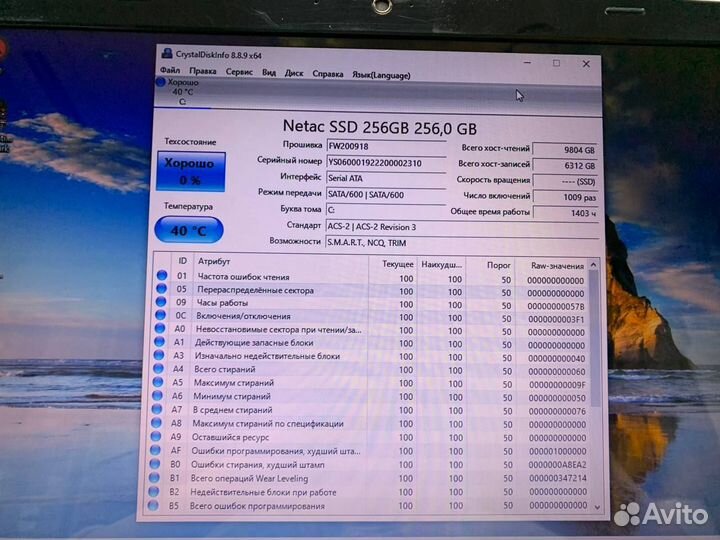The image size is (720, 540).
Task: Click status dot for attribute AF
Action: [155, 450]
